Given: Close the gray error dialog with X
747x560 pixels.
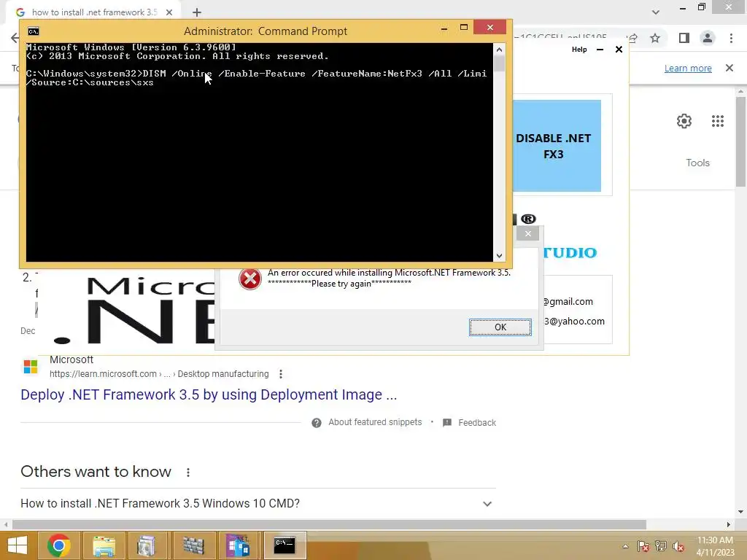Looking at the screenshot, I should (528, 233).
